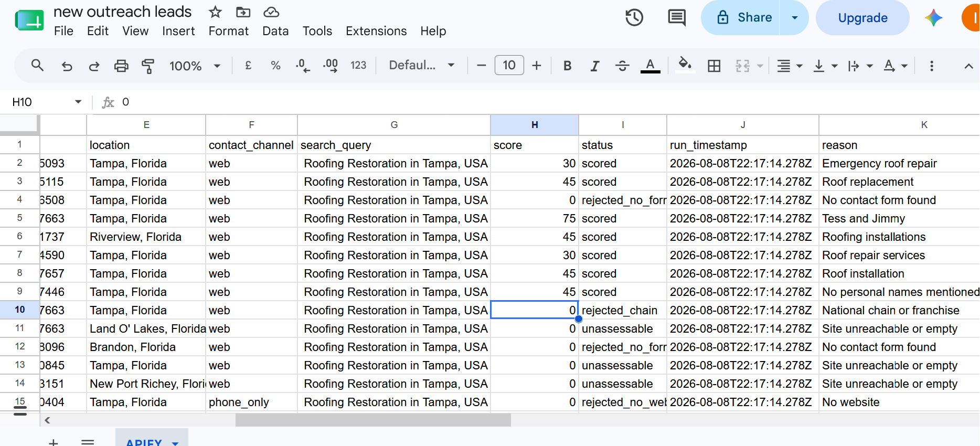
Task: Redo the last action
Action: [94, 66]
